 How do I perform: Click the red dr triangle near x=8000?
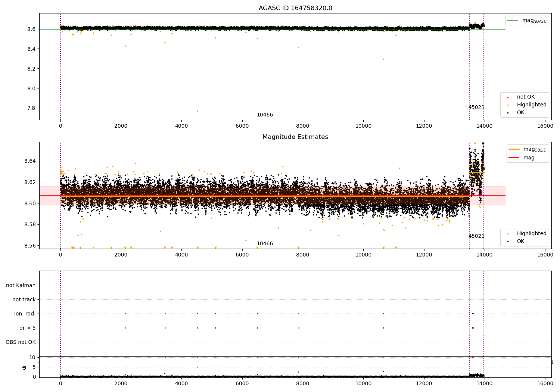pyautogui.click(x=299, y=357)
